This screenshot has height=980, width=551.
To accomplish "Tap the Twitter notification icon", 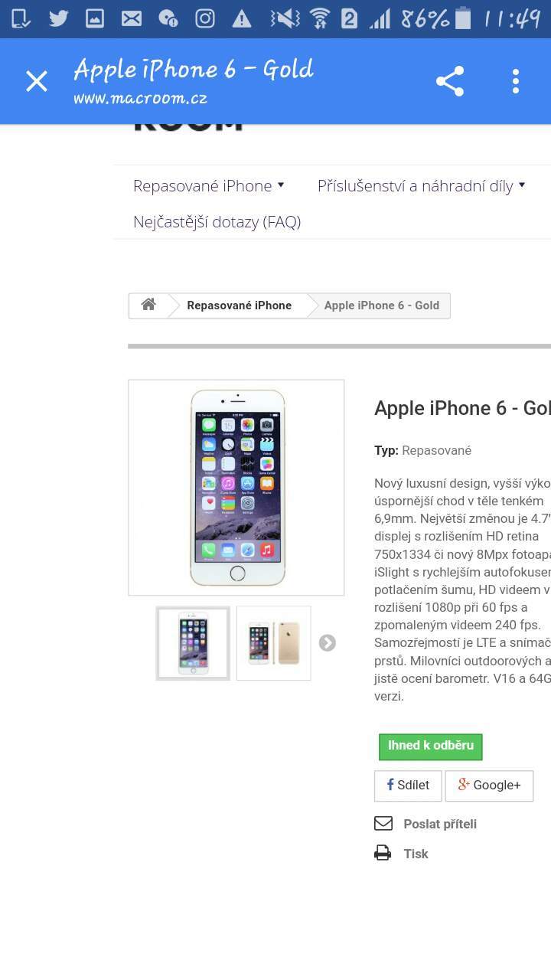I will [58, 18].
